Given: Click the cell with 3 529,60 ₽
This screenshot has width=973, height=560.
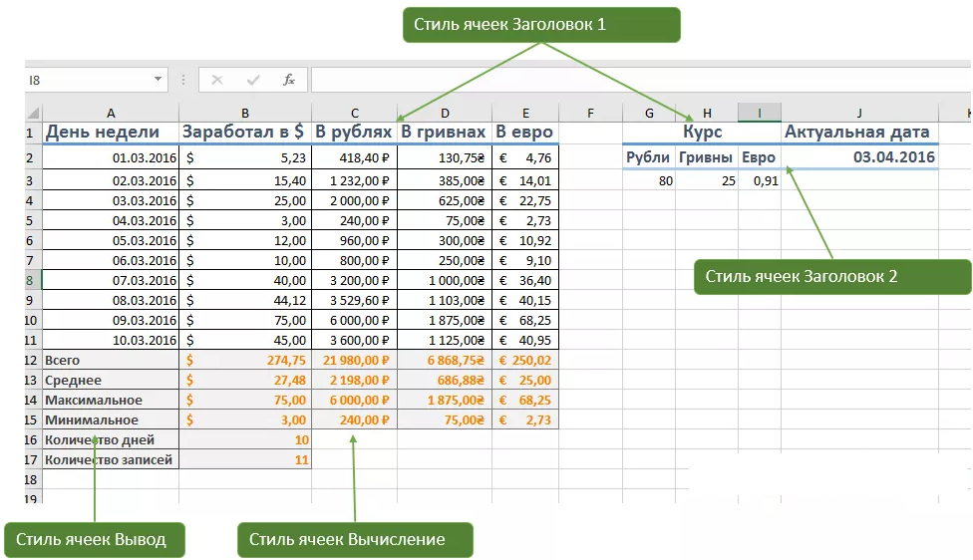Looking at the screenshot, I should click(x=354, y=300).
